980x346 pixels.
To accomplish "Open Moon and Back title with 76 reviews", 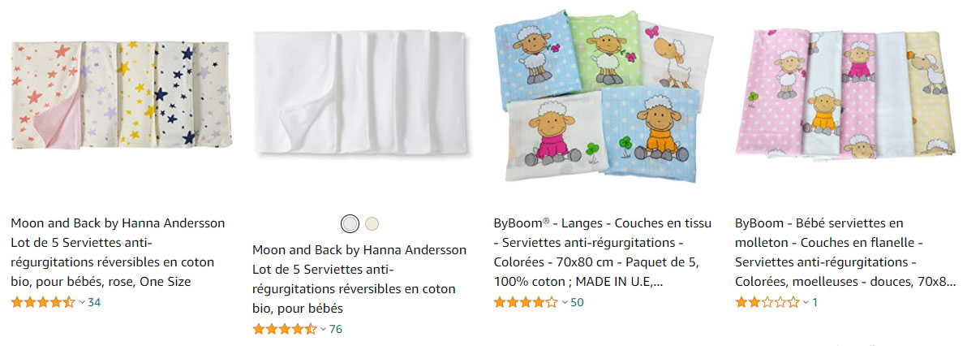I will (359, 279).
